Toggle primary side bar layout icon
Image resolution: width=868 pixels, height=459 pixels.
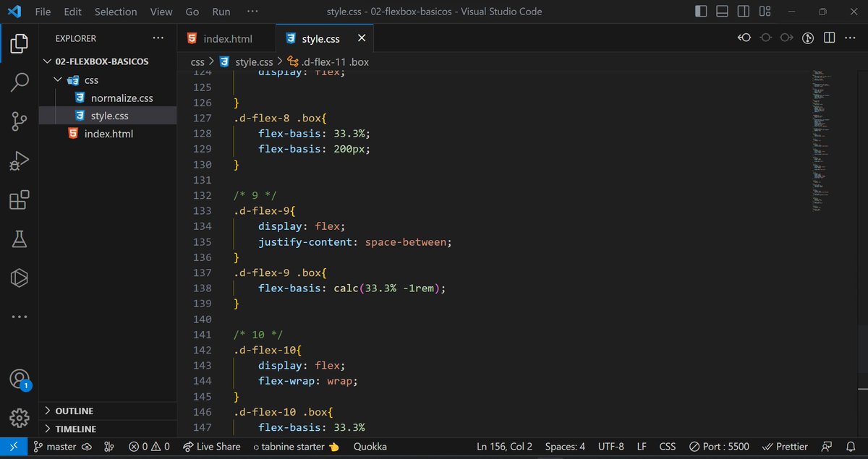click(x=701, y=12)
